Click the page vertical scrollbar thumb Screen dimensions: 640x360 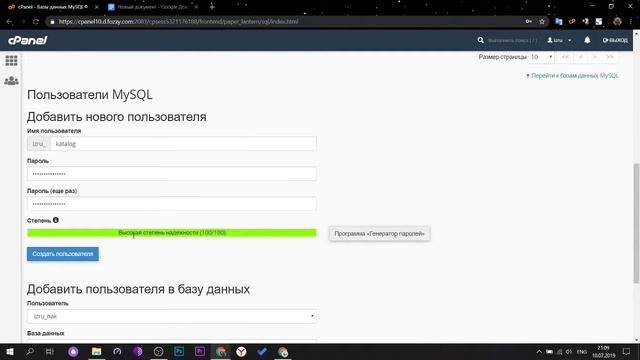point(636,223)
